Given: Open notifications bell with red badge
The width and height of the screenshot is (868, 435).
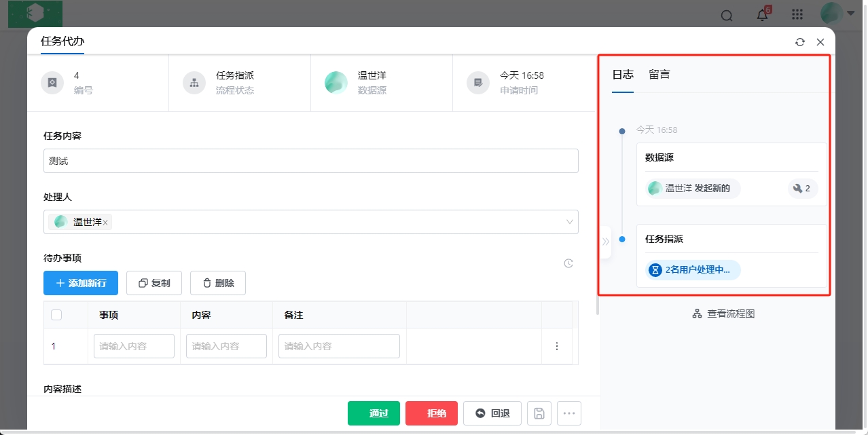Looking at the screenshot, I should [x=763, y=15].
